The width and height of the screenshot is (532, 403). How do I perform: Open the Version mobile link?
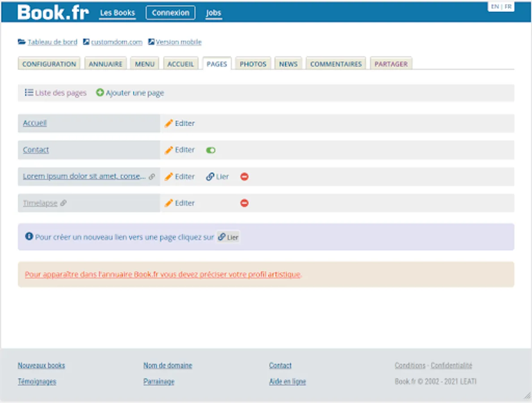179,42
